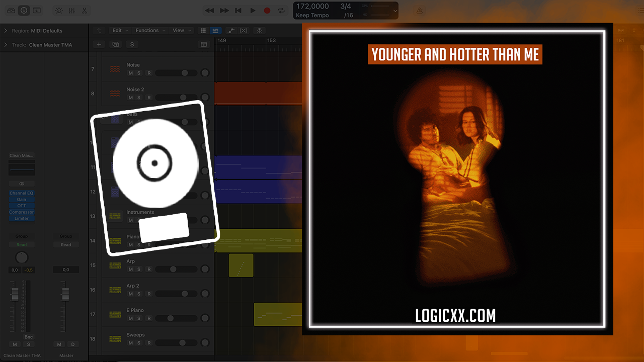The height and width of the screenshot is (362, 644).
Task: Click the Noise 2 track waveform icon
Action: tap(115, 94)
